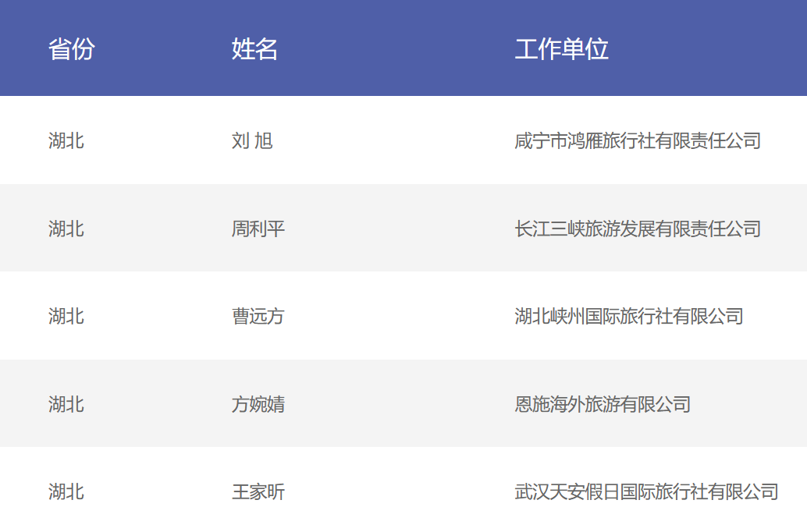
Task: Click 武汉天安假日国际旅行社有限公司 cell
Action: click(x=646, y=491)
